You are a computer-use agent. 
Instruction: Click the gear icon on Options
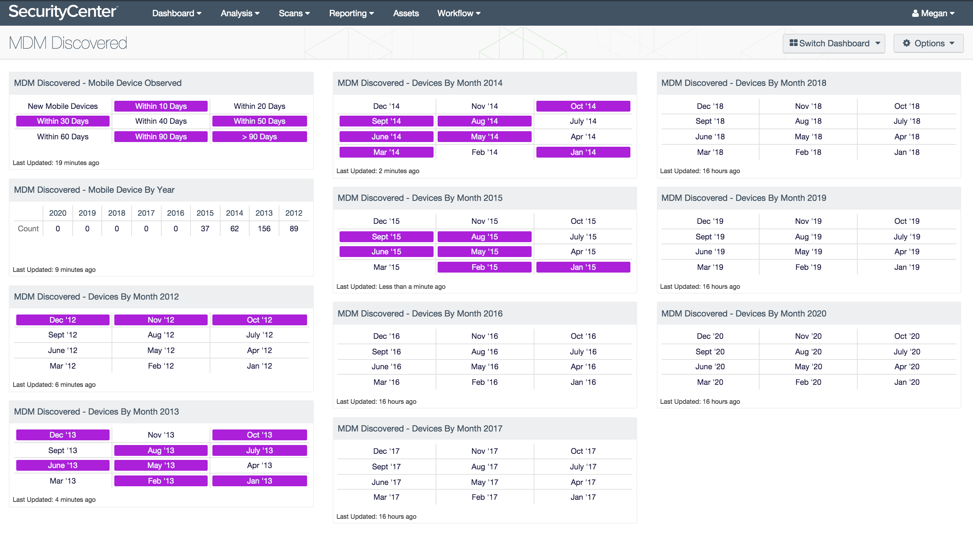pyautogui.click(x=906, y=43)
